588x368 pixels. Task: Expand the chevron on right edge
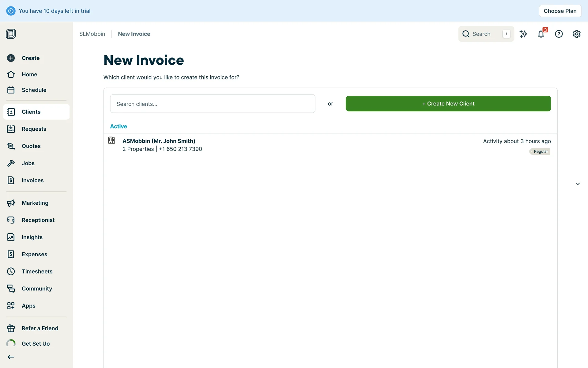pyautogui.click(x=578, y=184)
